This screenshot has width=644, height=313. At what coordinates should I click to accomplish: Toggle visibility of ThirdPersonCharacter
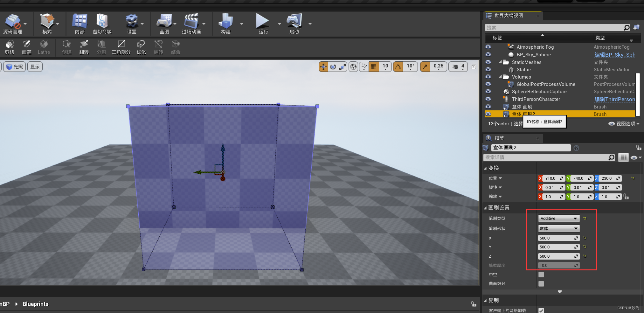(x=488, y=99)
